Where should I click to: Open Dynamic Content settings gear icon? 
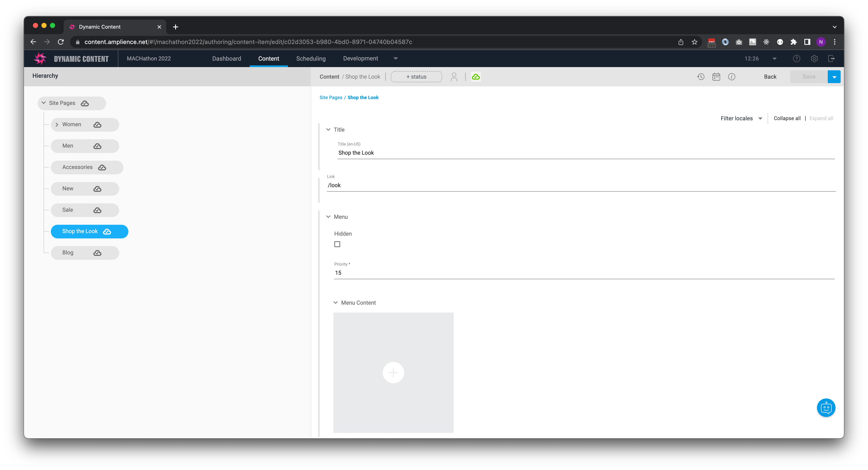pos(814,58)
